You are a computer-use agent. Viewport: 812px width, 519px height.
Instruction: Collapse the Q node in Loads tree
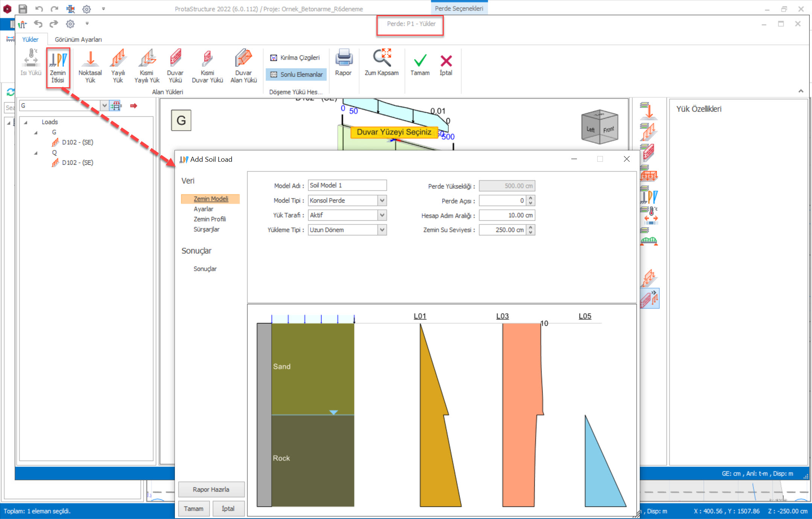(x=36, y=153)
